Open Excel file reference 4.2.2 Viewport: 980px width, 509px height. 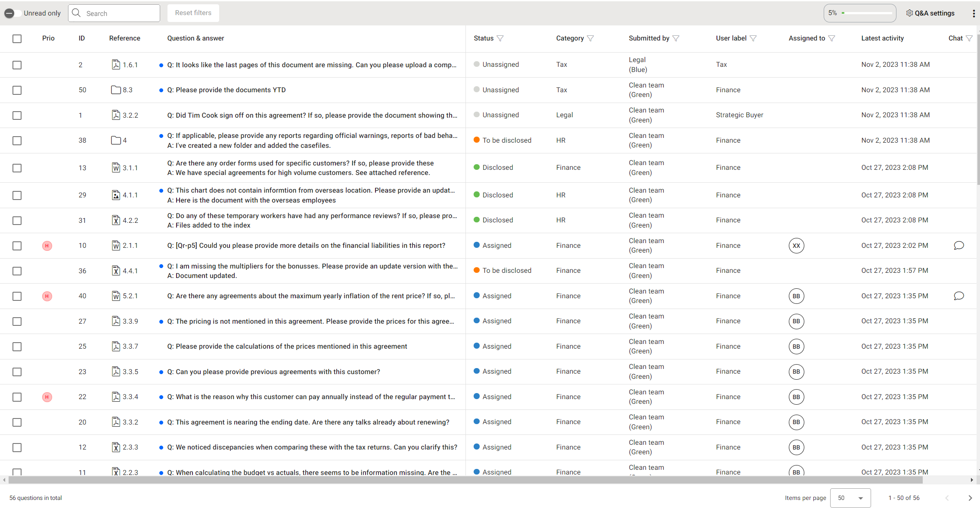coord(124,220)
